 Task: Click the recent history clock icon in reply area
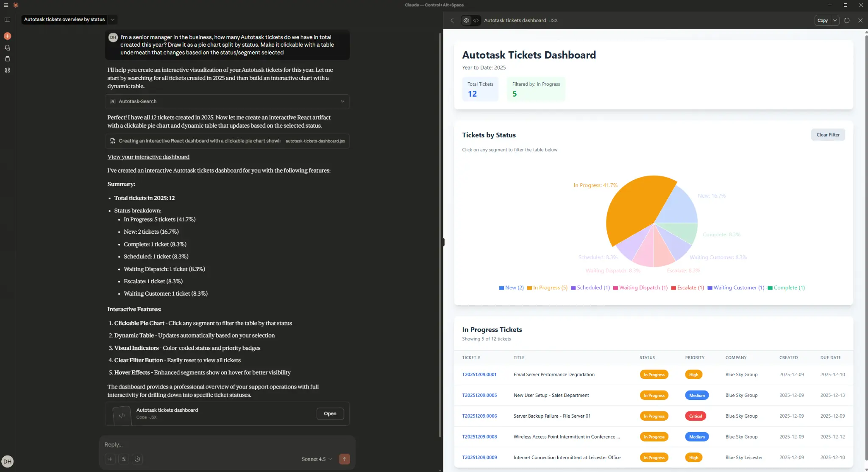coord(137,459)
